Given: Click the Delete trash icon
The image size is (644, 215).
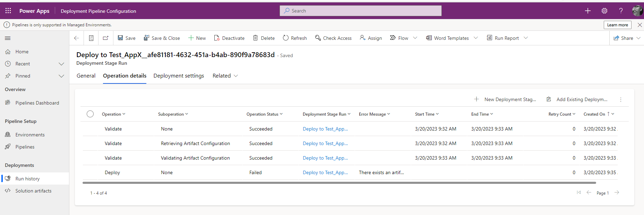Looking at the screenshot, I should pos(256,38).
